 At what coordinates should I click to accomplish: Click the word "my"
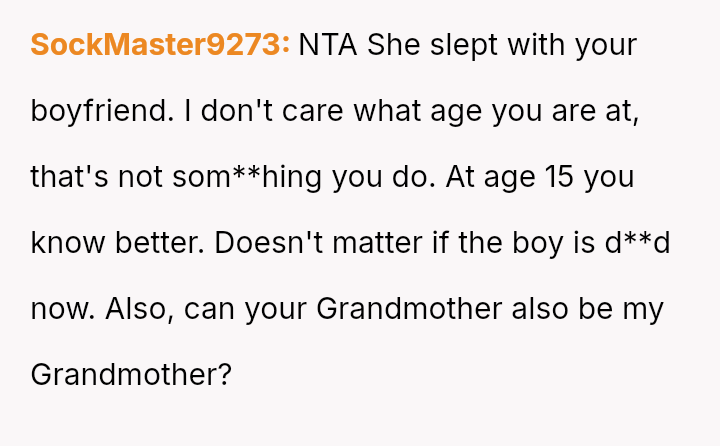642,309
